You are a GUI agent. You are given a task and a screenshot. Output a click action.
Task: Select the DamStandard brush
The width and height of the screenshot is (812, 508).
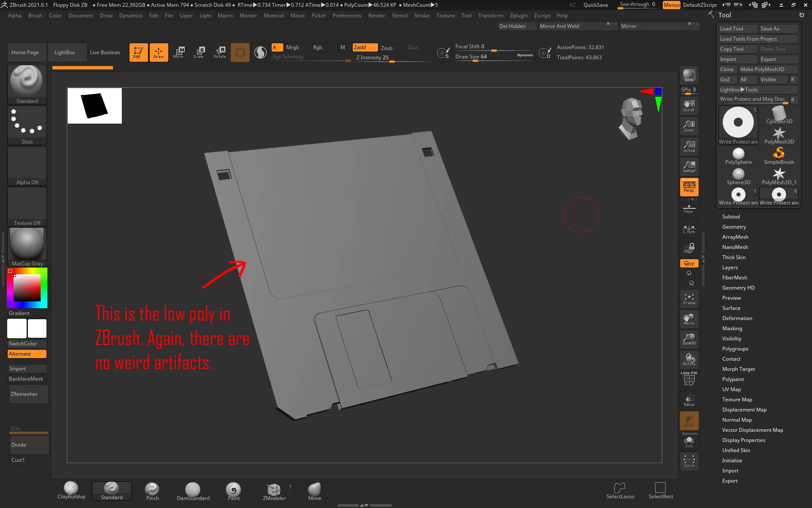click(193, 490)
